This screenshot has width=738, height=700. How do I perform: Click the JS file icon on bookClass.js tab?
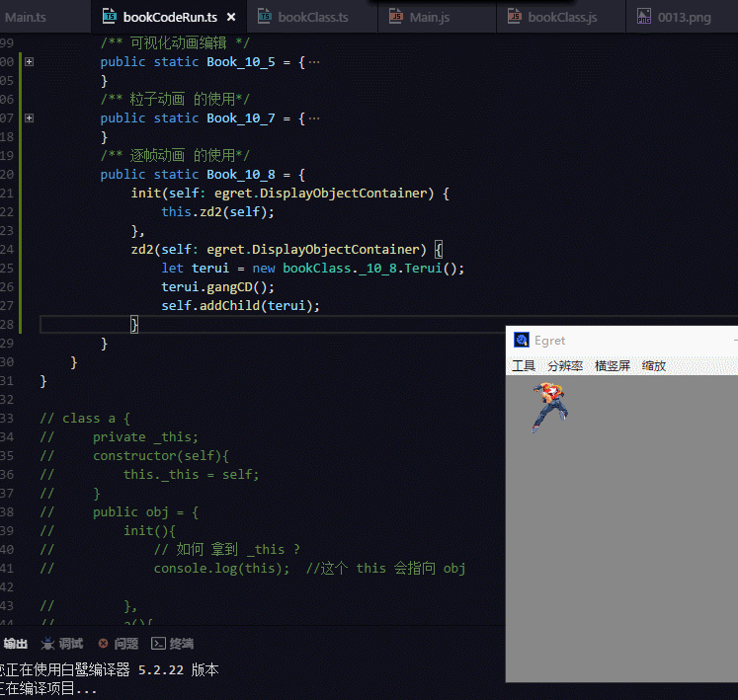click(x=515, y=17)
